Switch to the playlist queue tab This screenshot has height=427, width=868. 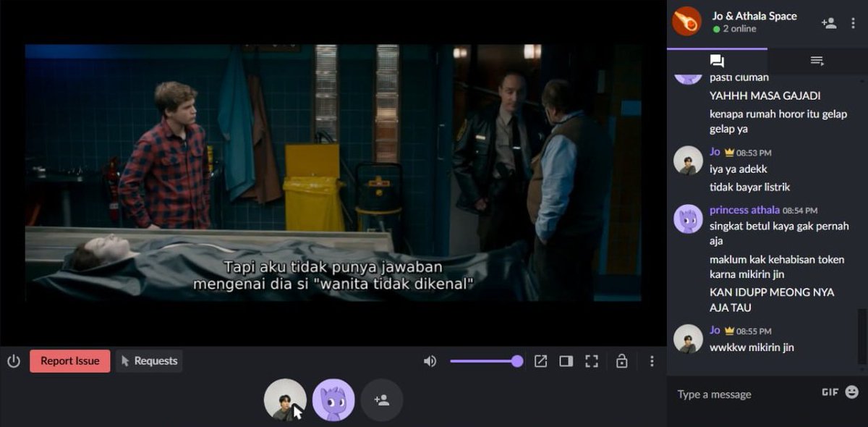pos(817,61)
